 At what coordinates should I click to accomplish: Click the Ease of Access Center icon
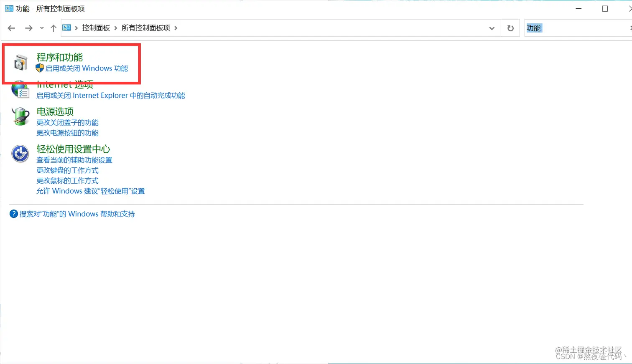tap(20, 154)
